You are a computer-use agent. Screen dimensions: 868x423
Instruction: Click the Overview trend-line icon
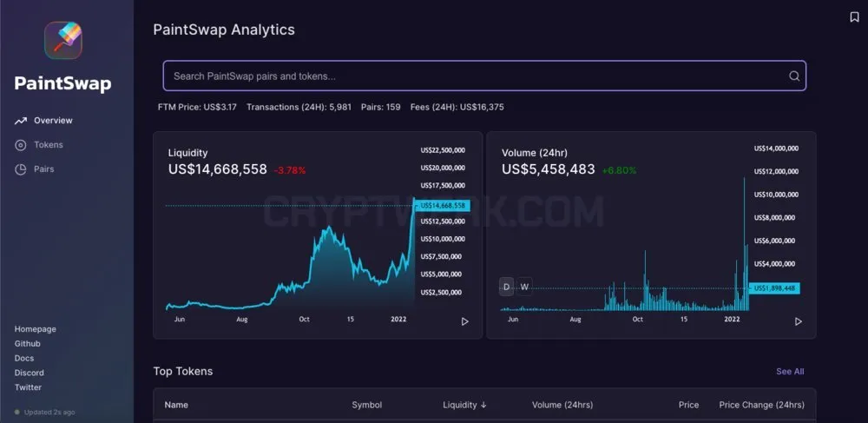tap(21, 121)
